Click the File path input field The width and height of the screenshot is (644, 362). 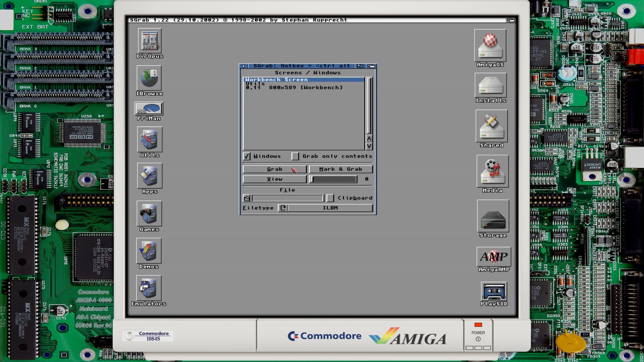click(288, 198)
